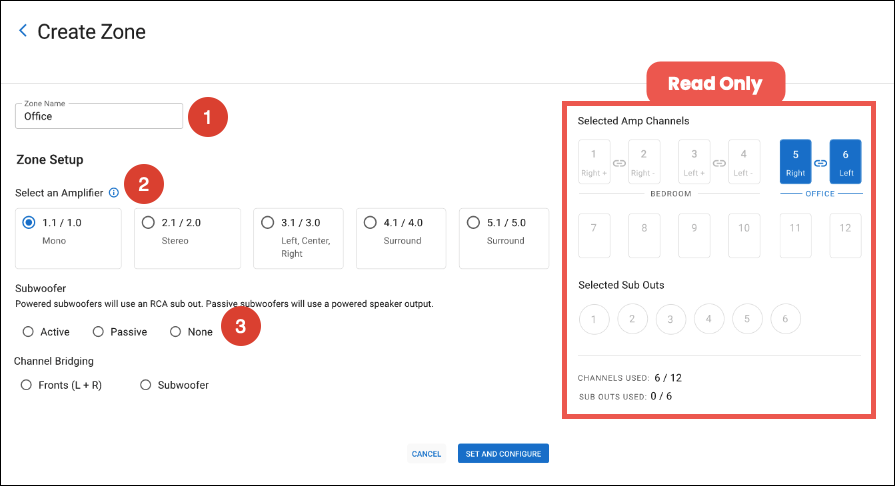
Task: Click the Set and Configure button
Action: click(x=503, y=454)
